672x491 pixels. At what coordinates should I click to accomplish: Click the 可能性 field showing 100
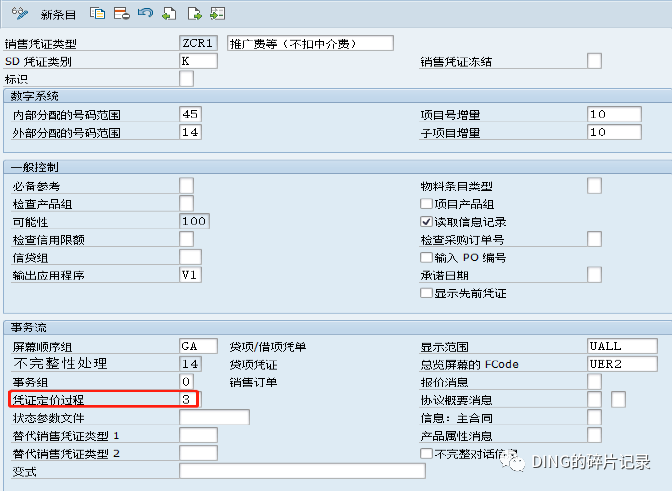click(x=195, y=221)
